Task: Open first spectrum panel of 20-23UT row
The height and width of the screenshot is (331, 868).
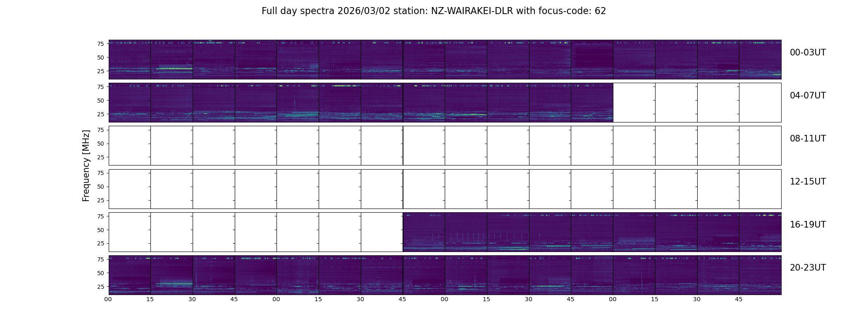Action: (130, 275)
